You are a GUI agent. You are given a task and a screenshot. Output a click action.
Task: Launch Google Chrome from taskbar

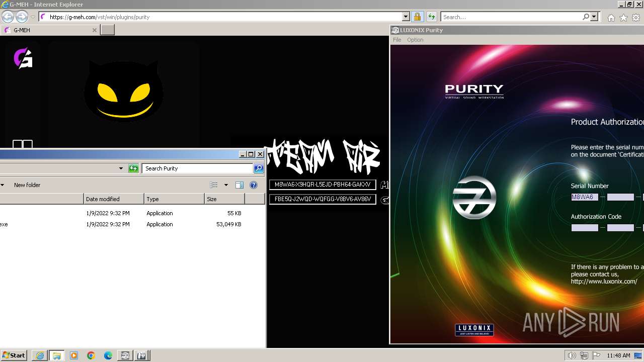click(91, 355)
